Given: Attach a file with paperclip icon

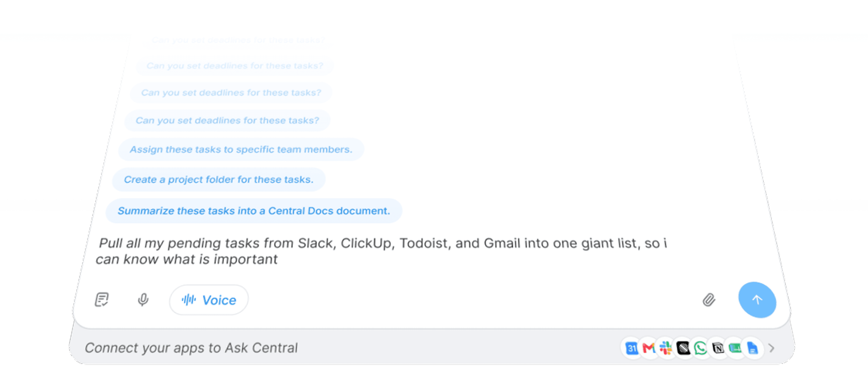Looking at the screenshot, I should click(x=709, y=300).
